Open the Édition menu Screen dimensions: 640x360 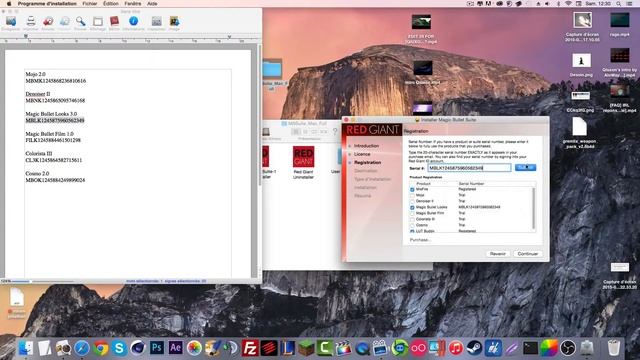[x=111, y=4]
